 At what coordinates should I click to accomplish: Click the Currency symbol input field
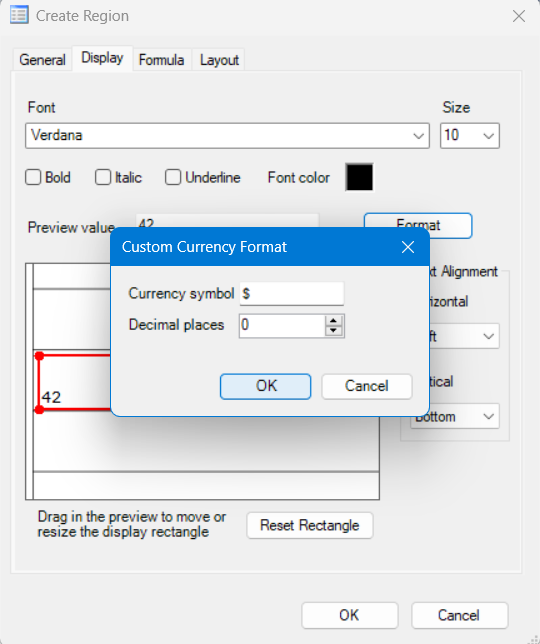tap(292, 293)
